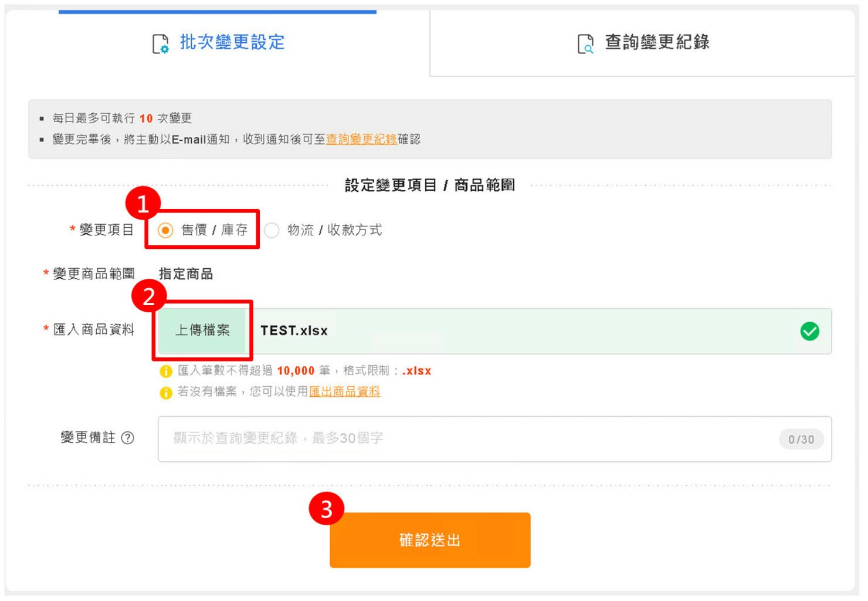Click the info icon beside 若沒有檔案 hint
Image resolution: width=868 pixels, height=601 pixels.
(166, 392)
